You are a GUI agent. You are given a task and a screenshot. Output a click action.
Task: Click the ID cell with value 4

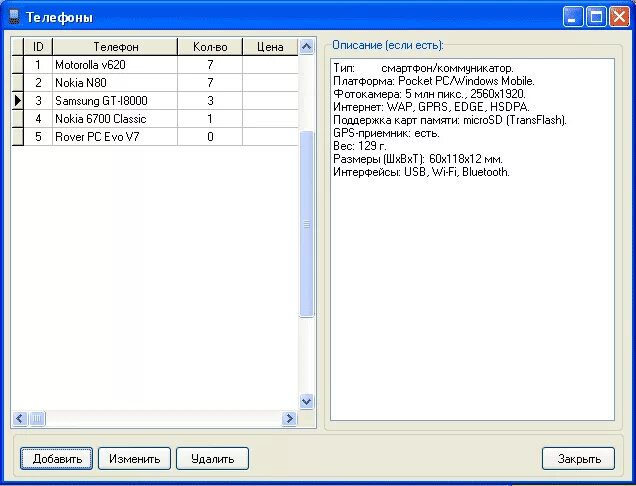38,119
